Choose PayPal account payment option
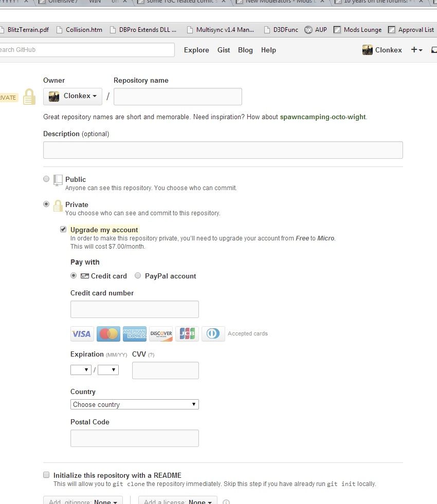This screenshot has height=504, width=437. click(138, 276)
